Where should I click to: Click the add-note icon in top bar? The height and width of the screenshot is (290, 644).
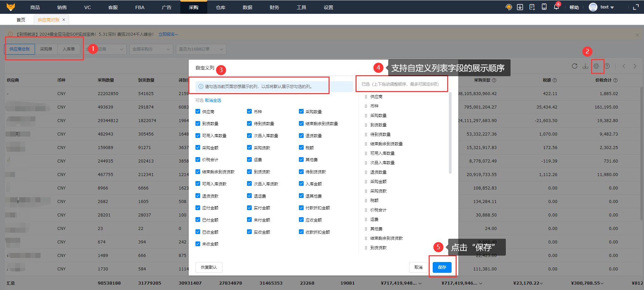(532, 7)
